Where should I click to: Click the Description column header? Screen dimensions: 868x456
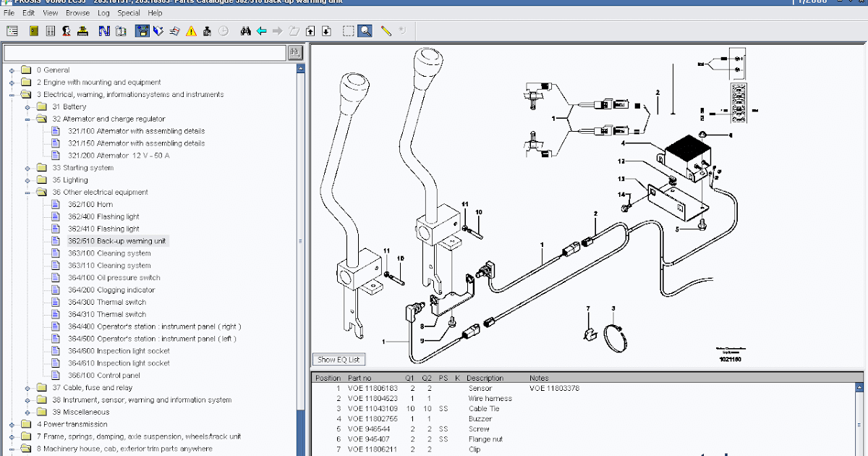pyautogui.click(x=485, y=378)
